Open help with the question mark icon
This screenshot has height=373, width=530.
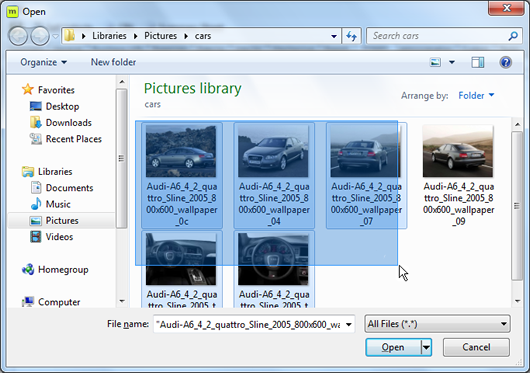506,62
